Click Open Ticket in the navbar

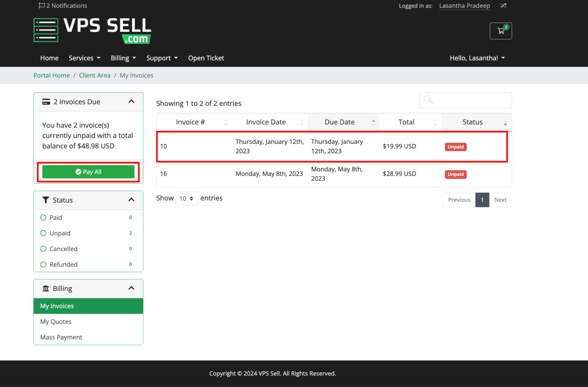point(206,58)
